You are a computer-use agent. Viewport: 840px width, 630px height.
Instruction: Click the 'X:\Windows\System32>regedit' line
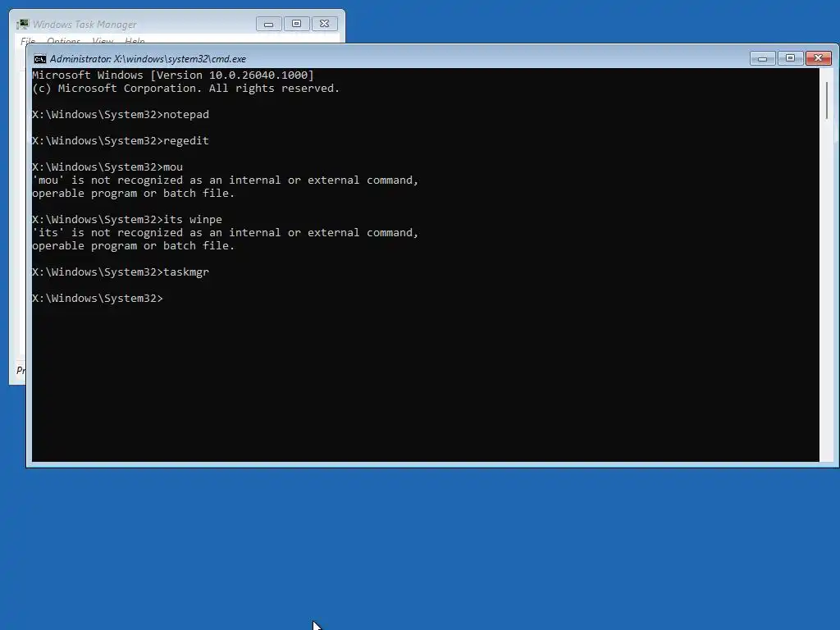[x=121, y=141]
